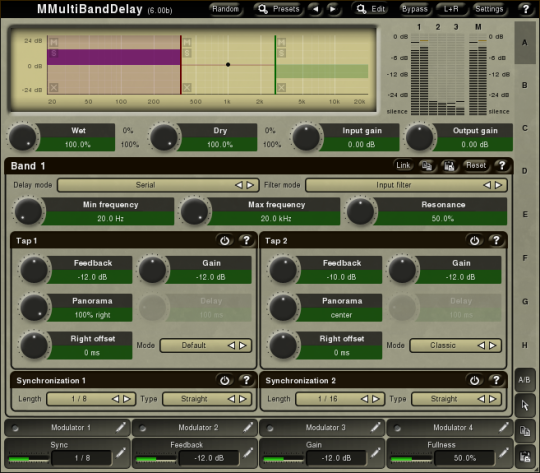Paste Band 1 settings icon
Viewport: 540px width, 473px height.
tap(449, 166)
